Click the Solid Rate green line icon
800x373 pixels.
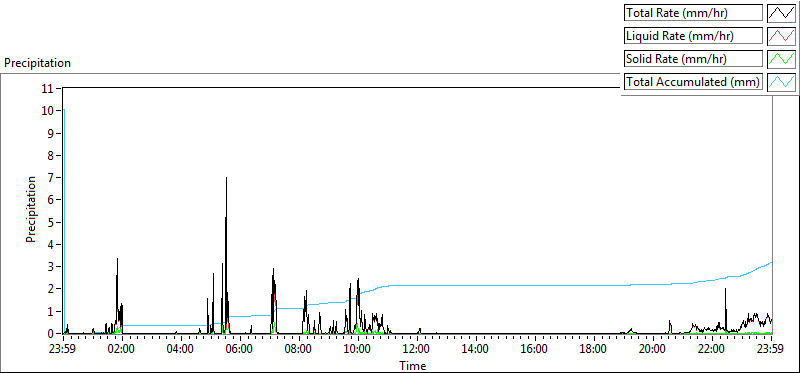(781, 59)
